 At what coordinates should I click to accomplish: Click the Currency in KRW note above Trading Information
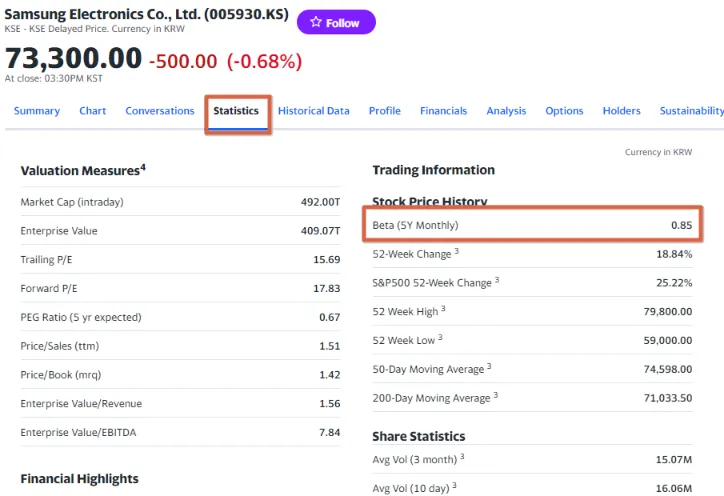(658, 152)
